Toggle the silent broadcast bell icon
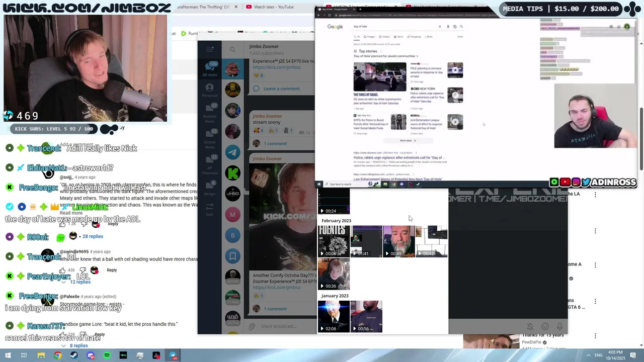This screenshot has width=644, height=362. pyautogui.click(x=530, y=327)
